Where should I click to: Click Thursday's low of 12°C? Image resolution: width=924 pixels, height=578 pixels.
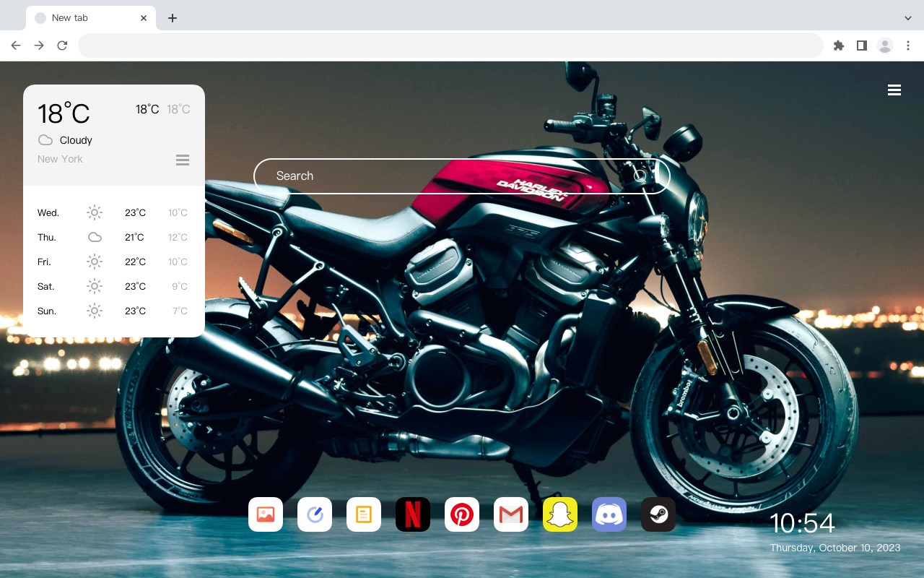pyautogui.click(x=178, y=237)
